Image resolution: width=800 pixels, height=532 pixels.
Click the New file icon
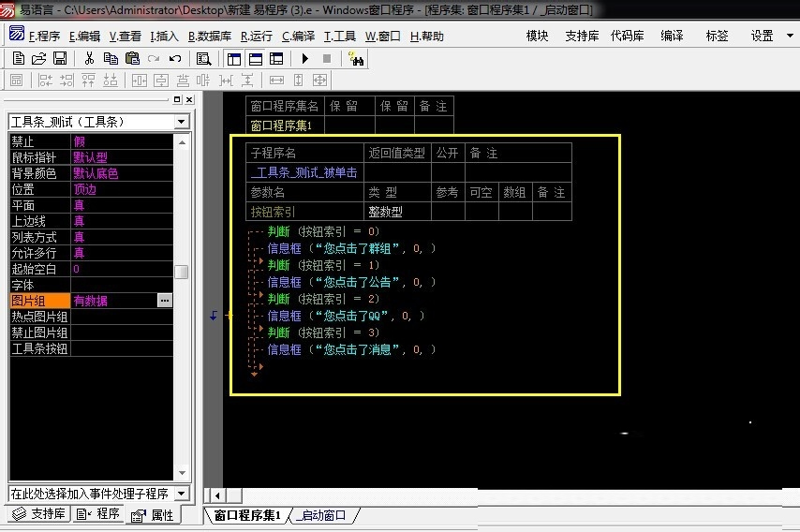click(18, 59)
